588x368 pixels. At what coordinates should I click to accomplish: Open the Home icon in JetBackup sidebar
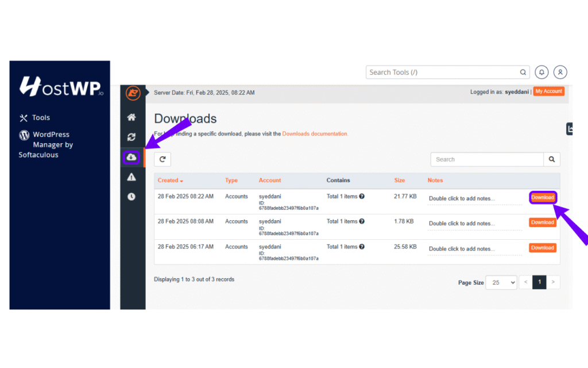pyautogui.click(x=131, y=117)
